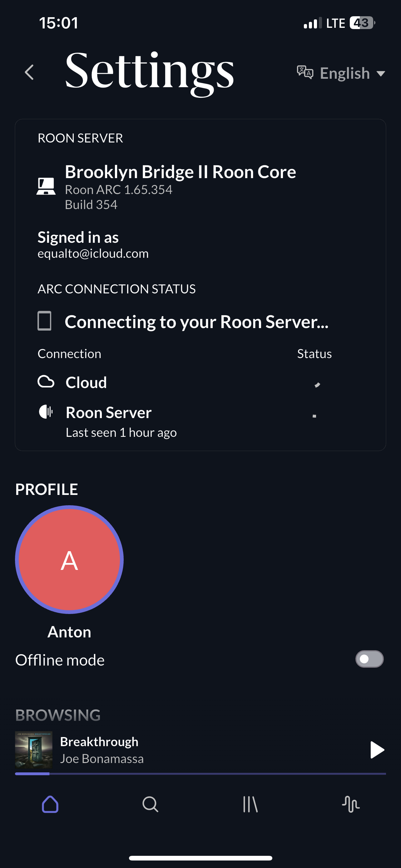Viewport: 401px width, 868px height.
Task: Go to the Home tab
Action: coord(50,804)
